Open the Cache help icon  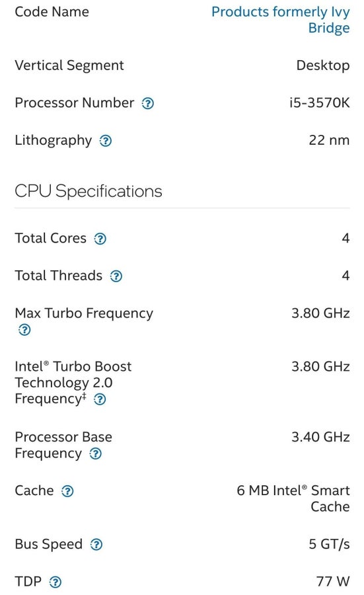click(x=67, y=491)
